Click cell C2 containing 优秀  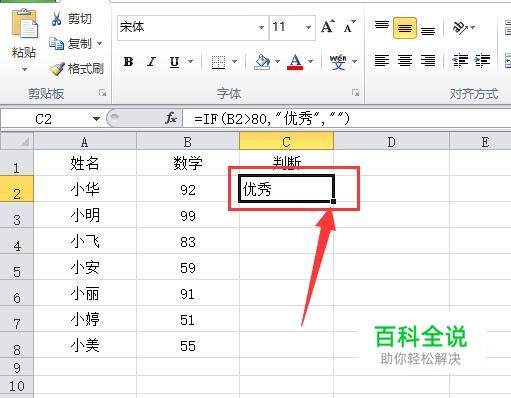286,189
